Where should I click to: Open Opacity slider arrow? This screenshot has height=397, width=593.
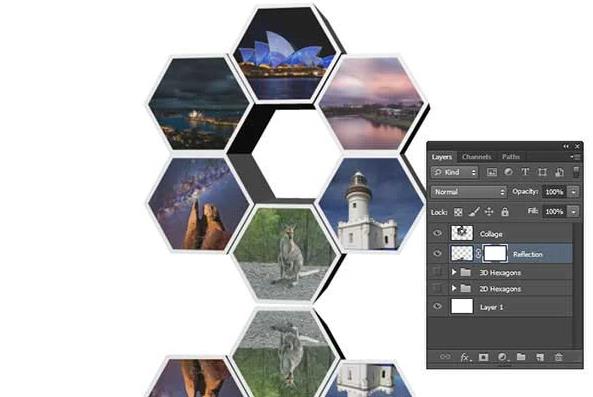pos(574,192)
